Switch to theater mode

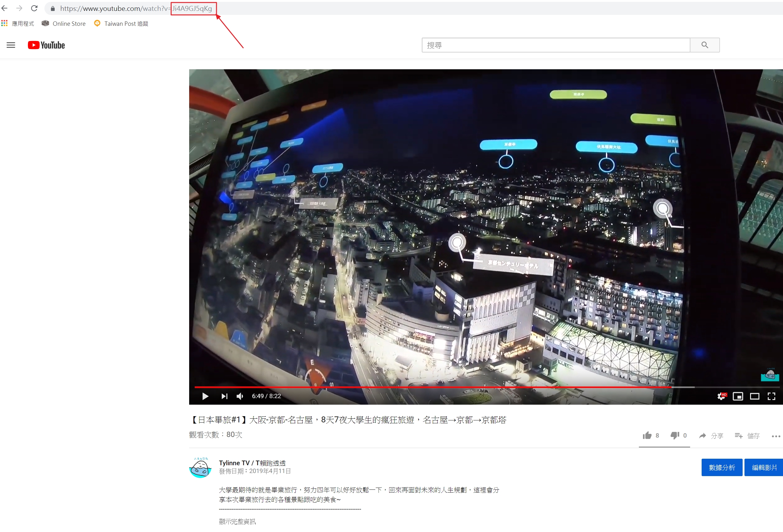pyautogui.click(x=754, y=396)
